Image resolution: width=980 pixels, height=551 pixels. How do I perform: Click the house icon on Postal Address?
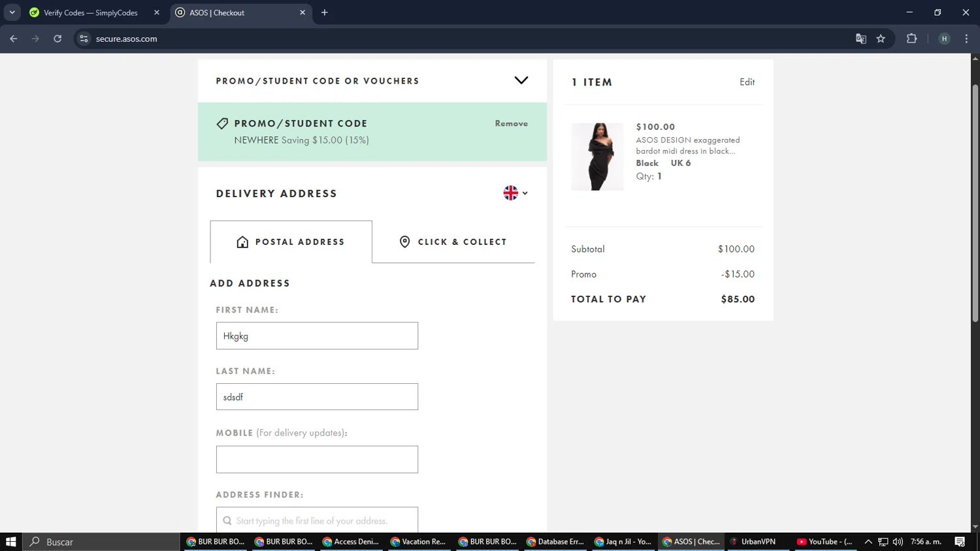pos(242,242)
